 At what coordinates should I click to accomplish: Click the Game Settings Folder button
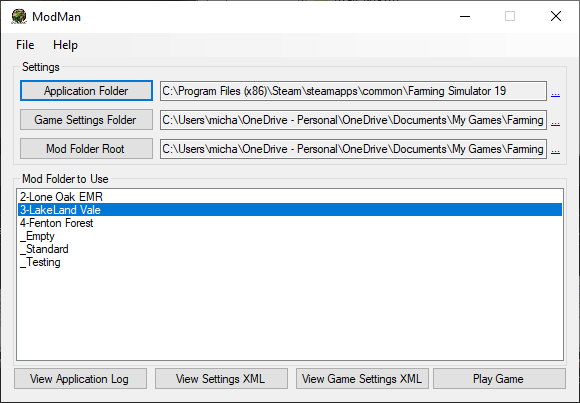[x=86, y=120]
